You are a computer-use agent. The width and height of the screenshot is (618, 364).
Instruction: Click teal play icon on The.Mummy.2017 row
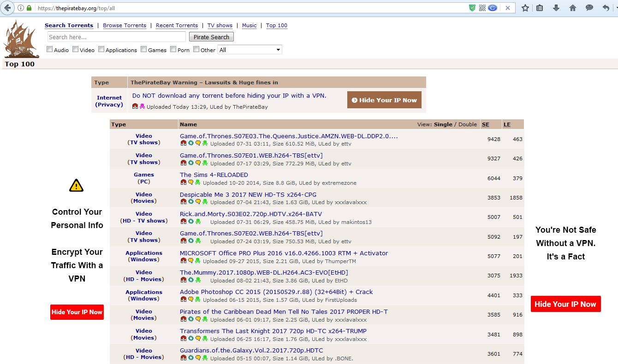click(190, 280)
